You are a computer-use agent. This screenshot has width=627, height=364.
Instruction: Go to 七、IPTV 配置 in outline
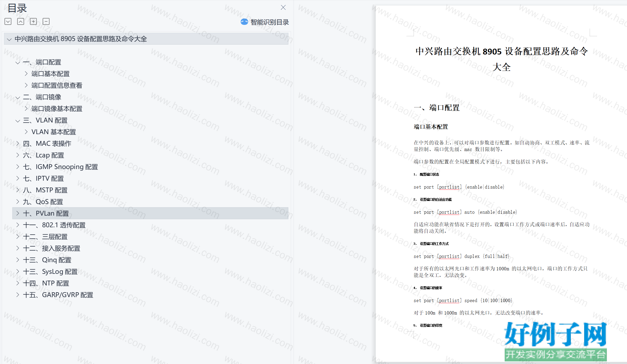click(x=43, y=179)
